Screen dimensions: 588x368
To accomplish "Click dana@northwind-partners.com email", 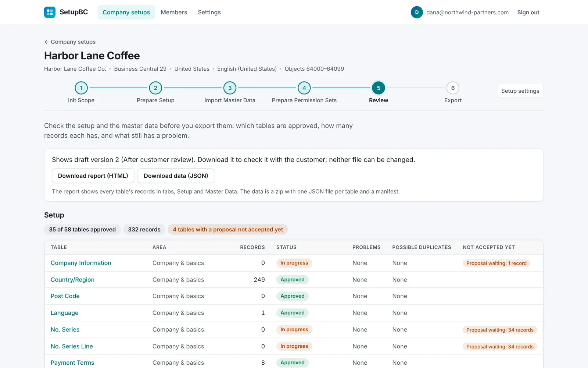I will click(467, 12).
